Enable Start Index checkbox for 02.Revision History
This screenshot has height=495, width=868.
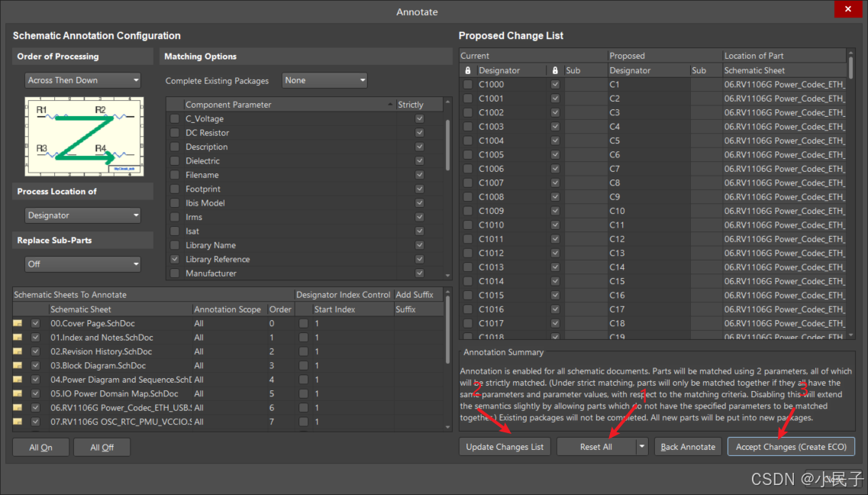click(x=303, y=351)
